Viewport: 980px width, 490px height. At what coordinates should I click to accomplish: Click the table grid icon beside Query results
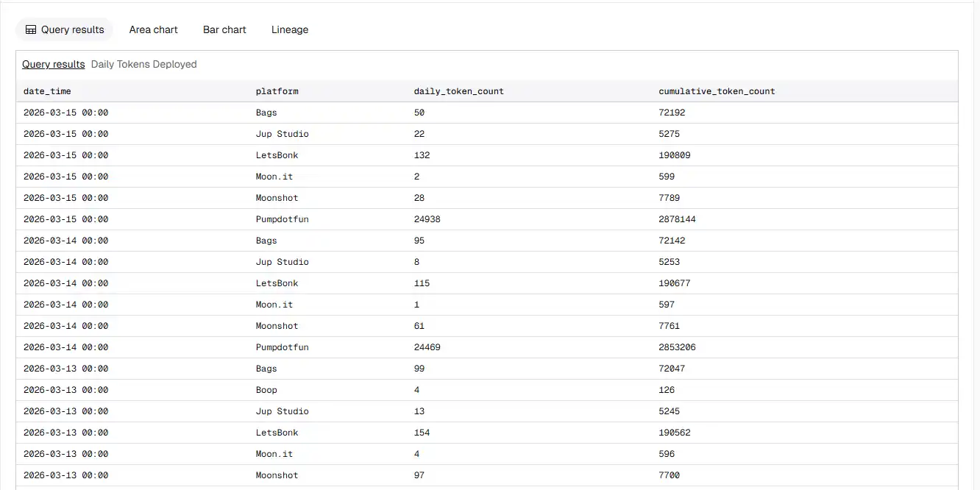click(x=31, y=30)
